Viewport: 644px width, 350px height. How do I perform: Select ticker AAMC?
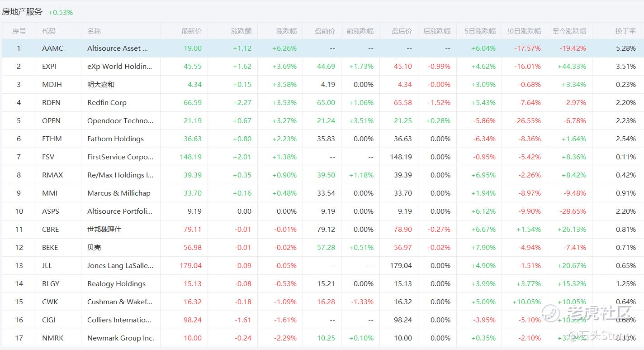pos(52,48)
